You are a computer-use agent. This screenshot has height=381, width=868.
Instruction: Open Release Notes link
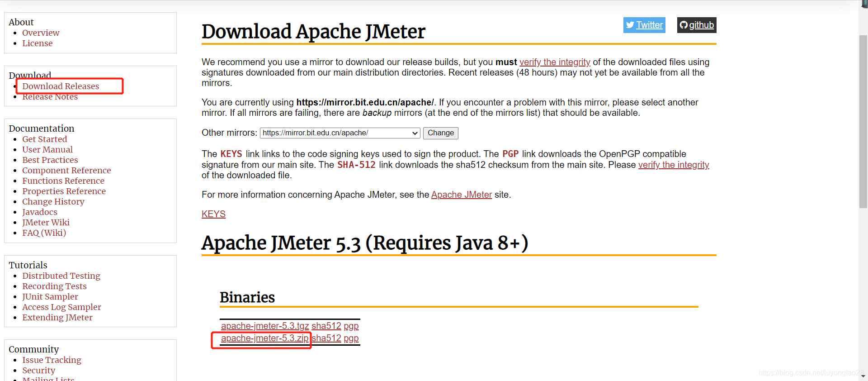coord(50,97)
